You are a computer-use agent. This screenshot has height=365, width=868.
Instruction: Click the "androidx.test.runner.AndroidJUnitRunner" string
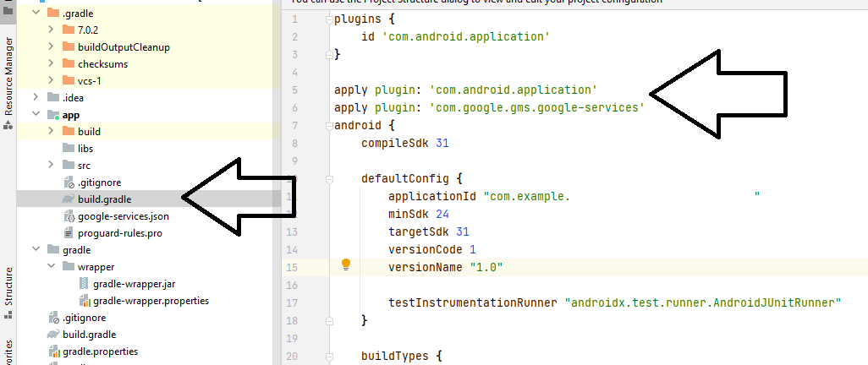703,302
